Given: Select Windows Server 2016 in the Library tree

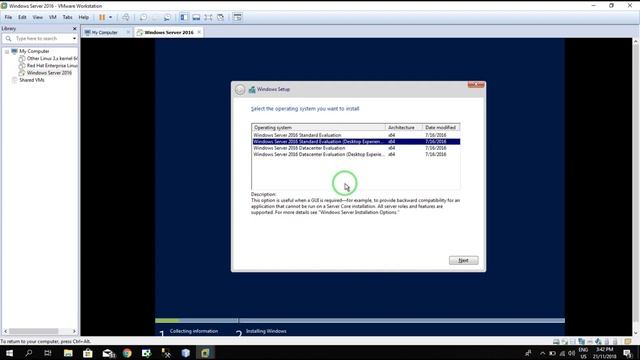Looking at the screenshot, I should point(49,73).
